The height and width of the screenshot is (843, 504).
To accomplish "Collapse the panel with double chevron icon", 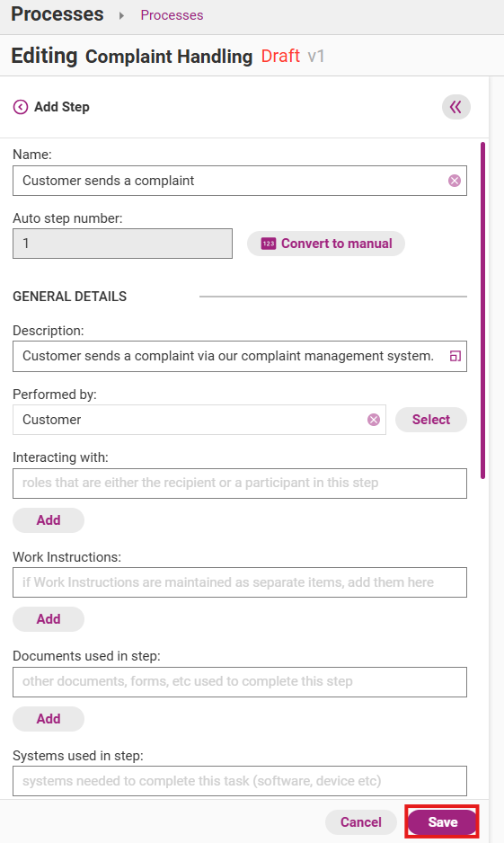I will point(456,107).
